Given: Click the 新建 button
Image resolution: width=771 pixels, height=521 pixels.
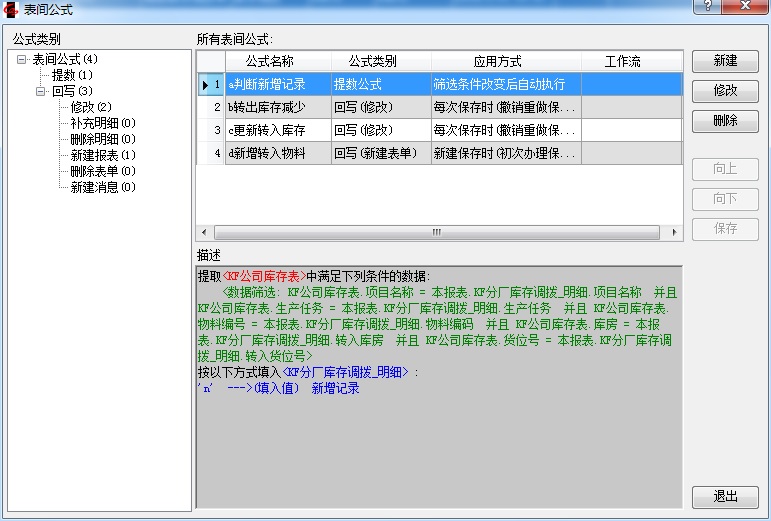Looking at the screenshot, I should [x=725, y=61].
